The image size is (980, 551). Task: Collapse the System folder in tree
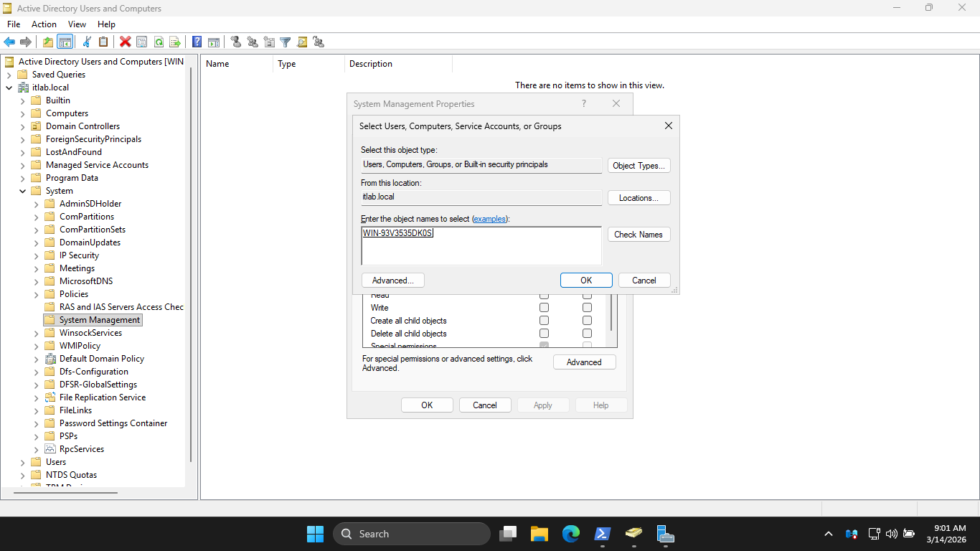23,191
